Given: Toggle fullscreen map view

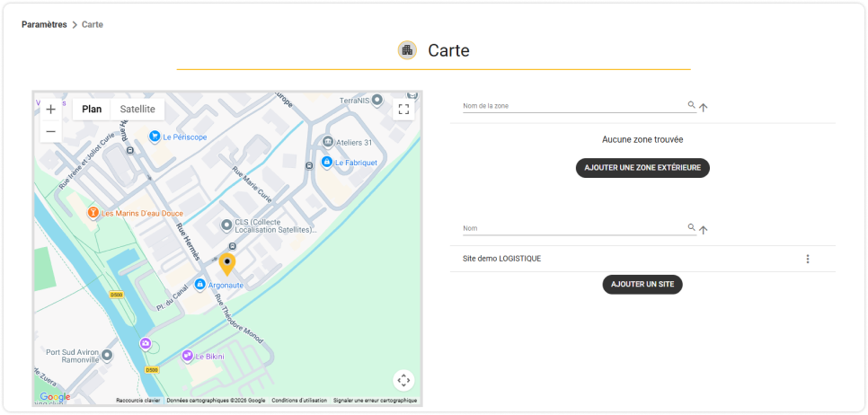Looking at the screenshot, I should pos(403,109).
